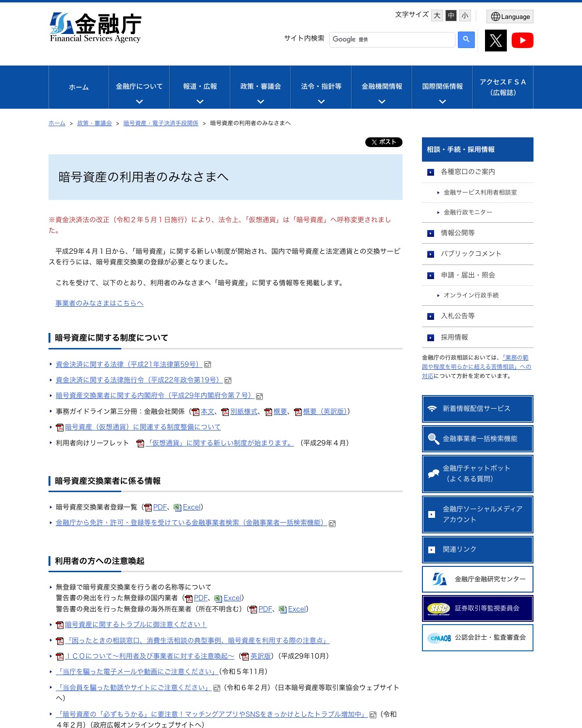Open the Language selector button
This screenshot has height=728, width=582.
(510, 17)
